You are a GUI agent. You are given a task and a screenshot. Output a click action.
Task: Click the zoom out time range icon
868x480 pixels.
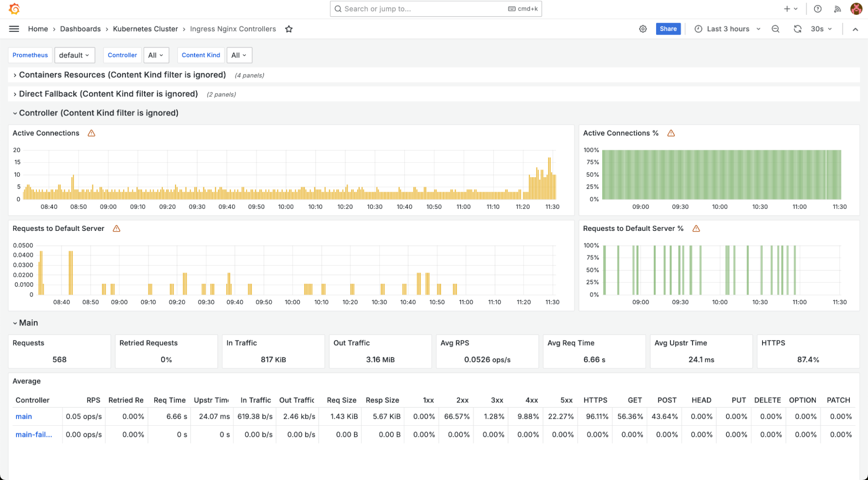tap(776, 29)
